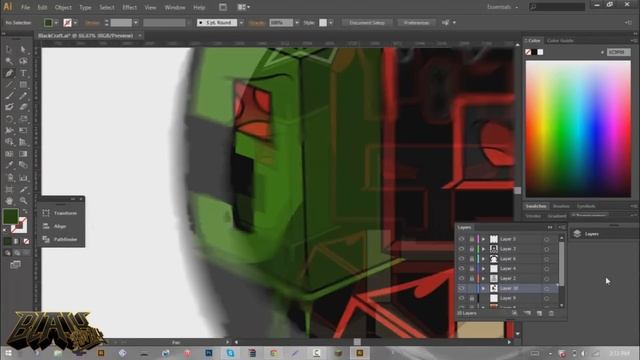Screen dimensions: 640x360
Task: Toggle visibility eye of Layer 10
Action: 461,288
